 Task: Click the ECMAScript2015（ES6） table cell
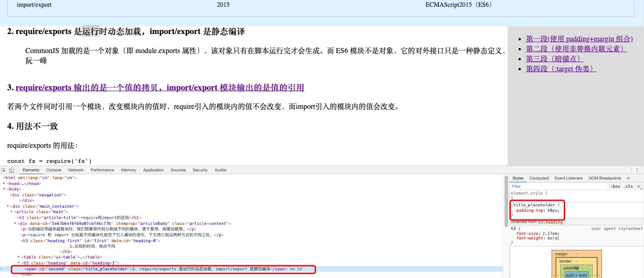tap(459, 5)
